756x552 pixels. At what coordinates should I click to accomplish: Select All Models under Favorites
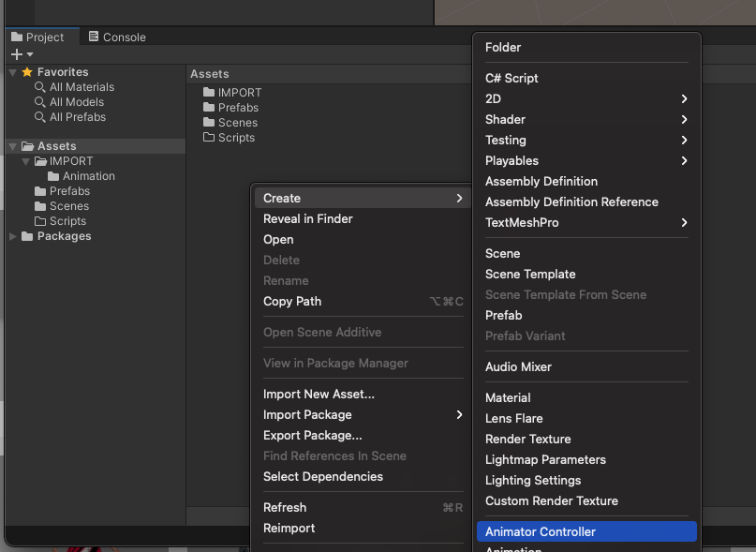[77, 102]
